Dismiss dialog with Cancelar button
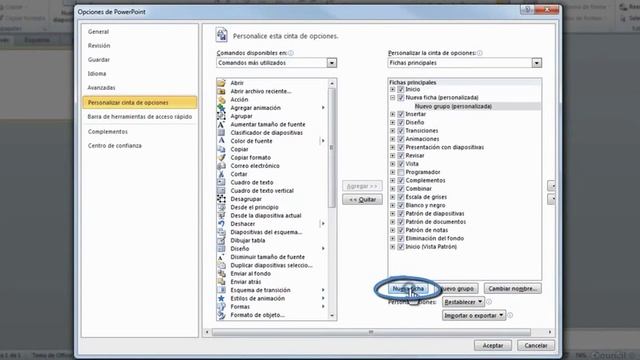640x360 pixels. [536, 345]
